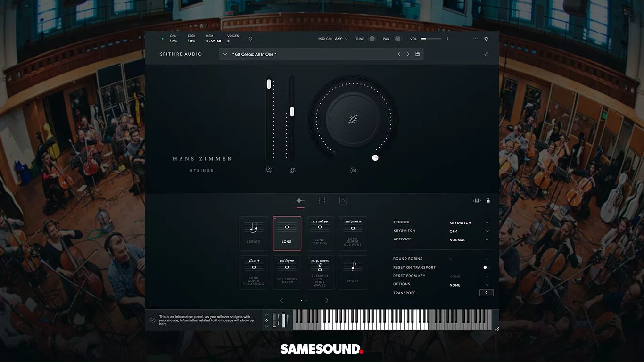Jump to first articulation page dot
The height and width of the screenshot is (362, 644).
(x=301, y=300)
